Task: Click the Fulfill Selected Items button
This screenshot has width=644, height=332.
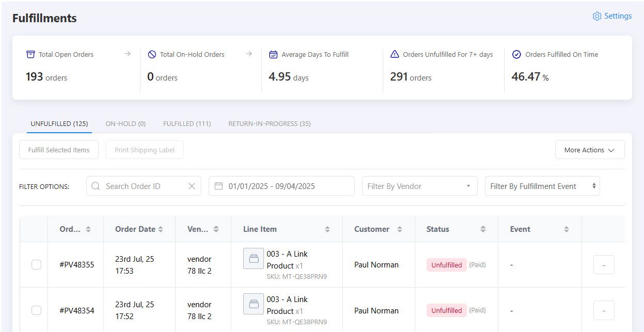Action: point(59,150)
